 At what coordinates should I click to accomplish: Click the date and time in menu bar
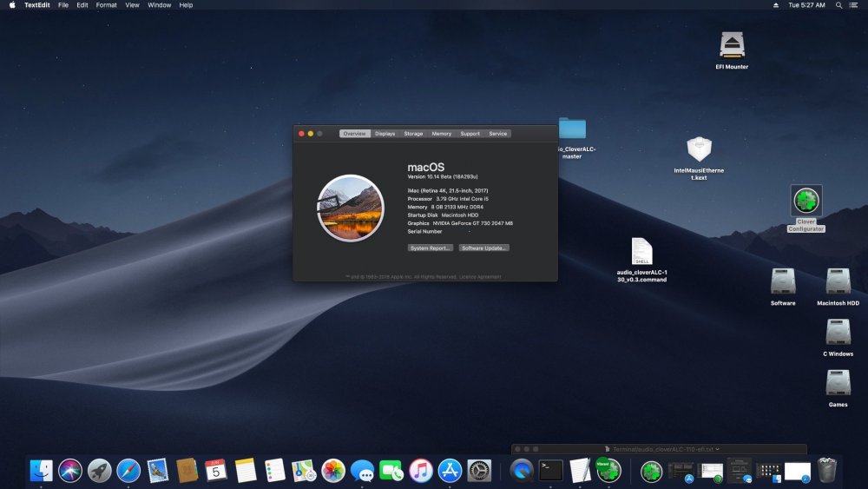coord(806,5)
